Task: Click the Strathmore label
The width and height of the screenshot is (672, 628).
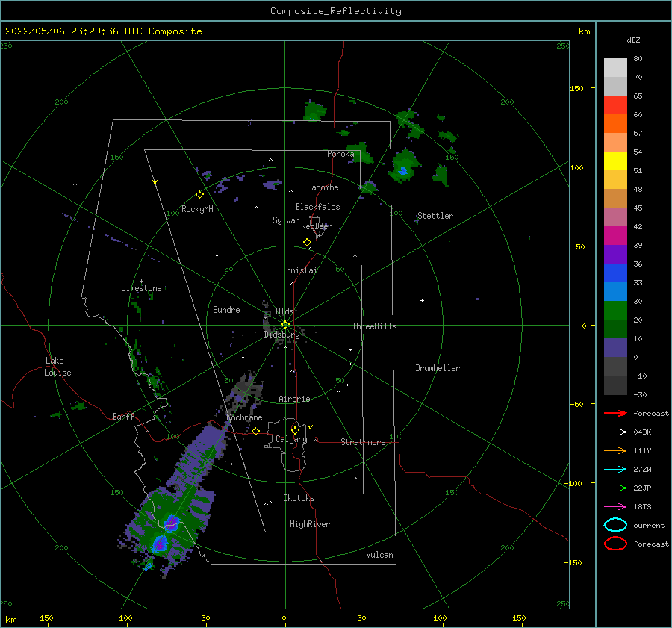Action: (363, 442)
